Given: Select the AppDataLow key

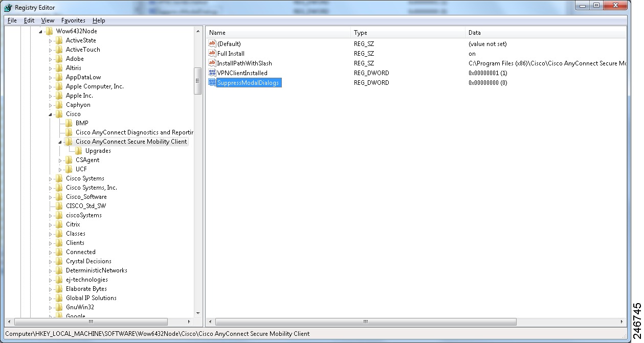Looking at the screenshot, I should click(x=83, y=77).
